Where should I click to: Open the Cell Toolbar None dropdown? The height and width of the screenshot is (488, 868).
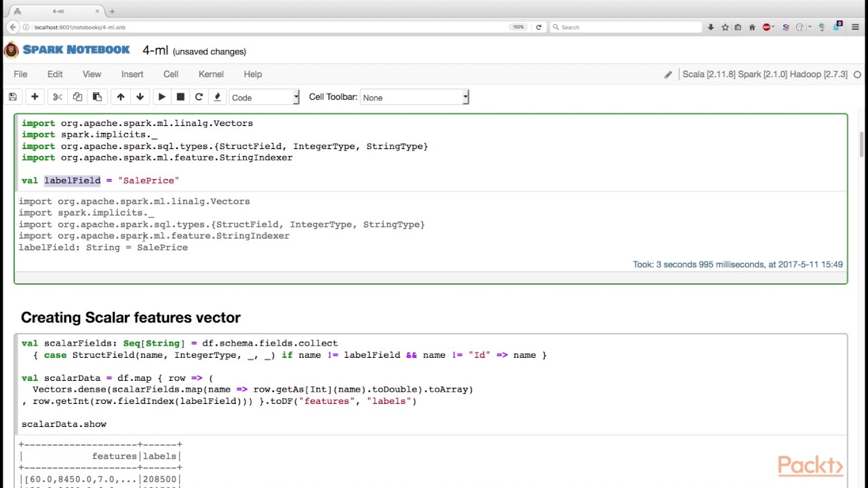point(414,98)
